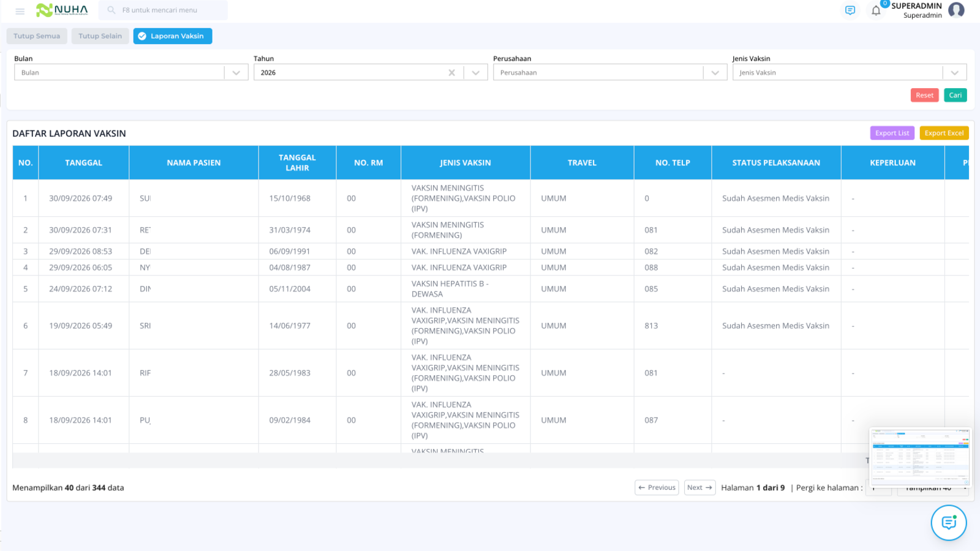The width and height of the screenshot is (980, 551).
Task: Open the Superadmin profile avatar
Action: click(x=956, y=10)
